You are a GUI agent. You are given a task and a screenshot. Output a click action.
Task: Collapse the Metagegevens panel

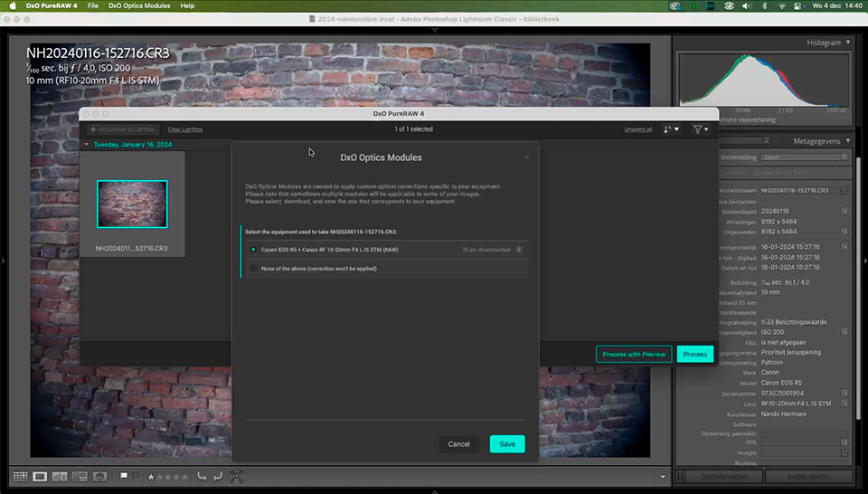(x=848, y=141)
